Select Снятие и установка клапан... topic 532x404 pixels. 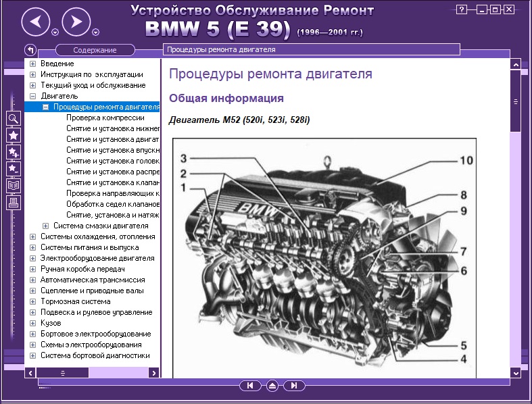113,183
